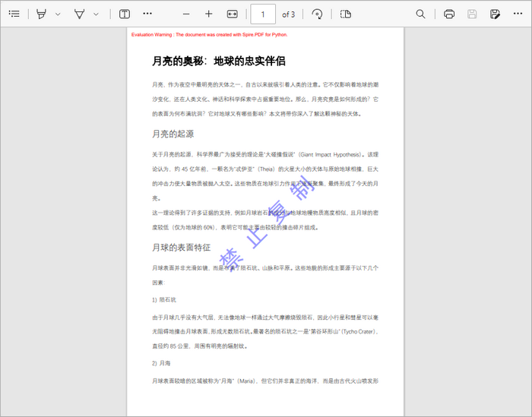Open the page view options
This screenshot has height=417, width=532.
click(x=346, y=14)
